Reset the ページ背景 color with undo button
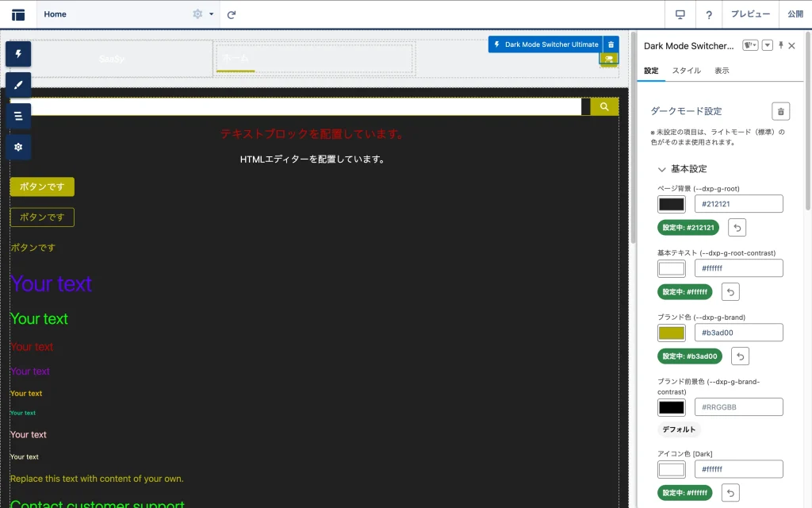812x508 pixels. [x=737, y=228]
